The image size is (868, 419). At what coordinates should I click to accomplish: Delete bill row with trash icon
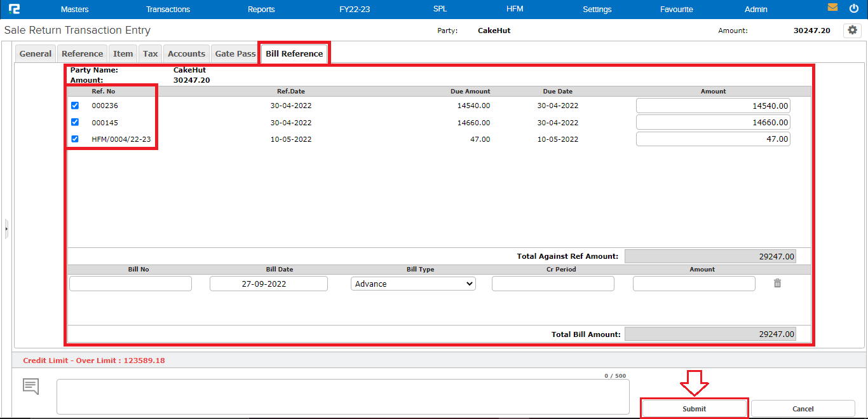click(777, 284)
